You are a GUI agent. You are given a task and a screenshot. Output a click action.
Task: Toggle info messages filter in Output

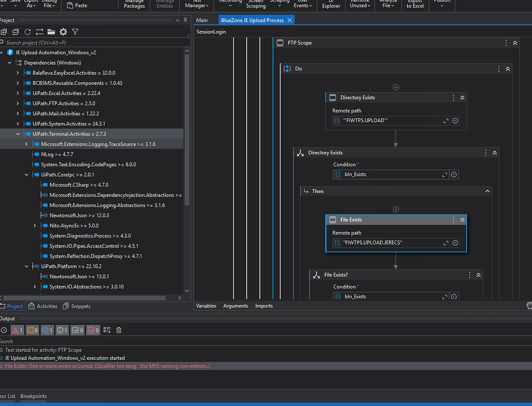(x=47, y=330)
